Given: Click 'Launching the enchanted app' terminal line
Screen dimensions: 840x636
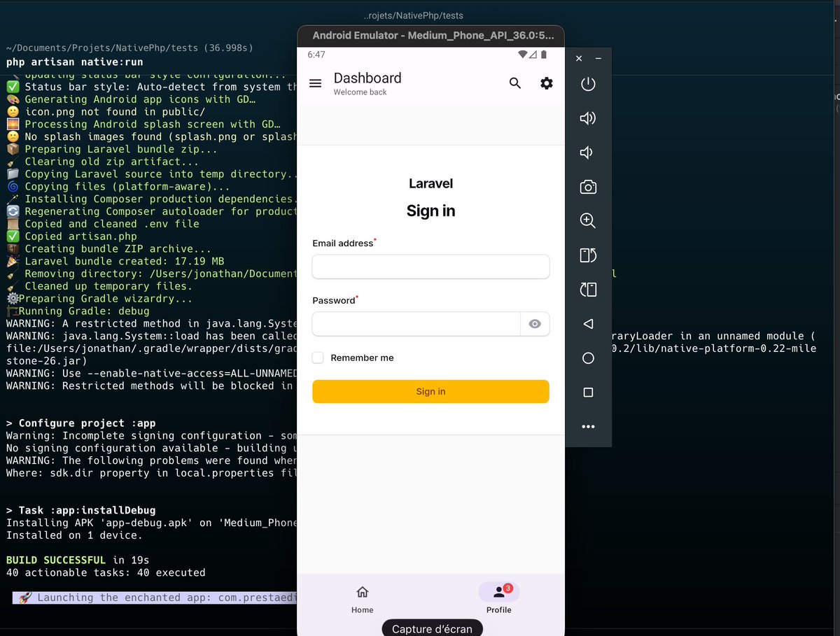Looking at the screenshot, I should click(155, 598).
